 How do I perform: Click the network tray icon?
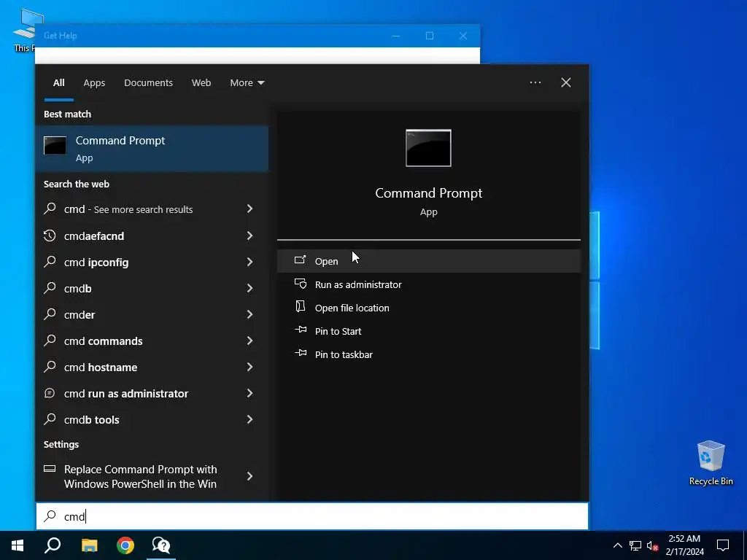coord(635,545)
